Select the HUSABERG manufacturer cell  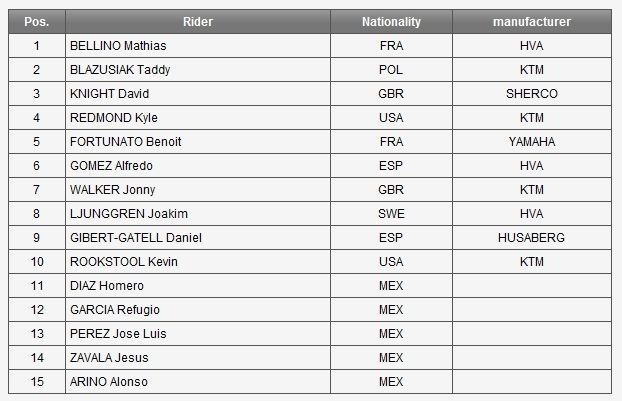(x=531, y=238)
